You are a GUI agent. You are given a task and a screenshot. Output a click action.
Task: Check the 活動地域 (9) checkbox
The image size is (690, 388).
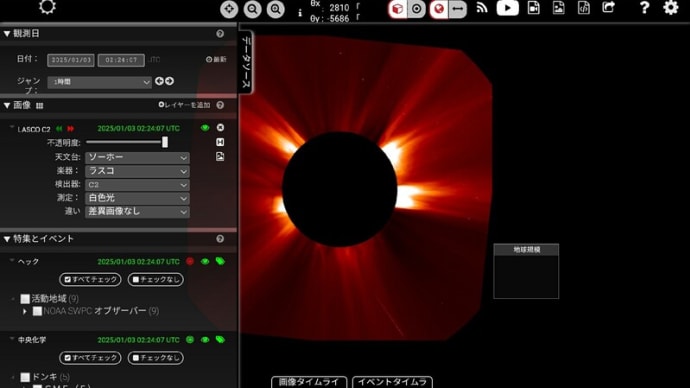pos(25,299)
